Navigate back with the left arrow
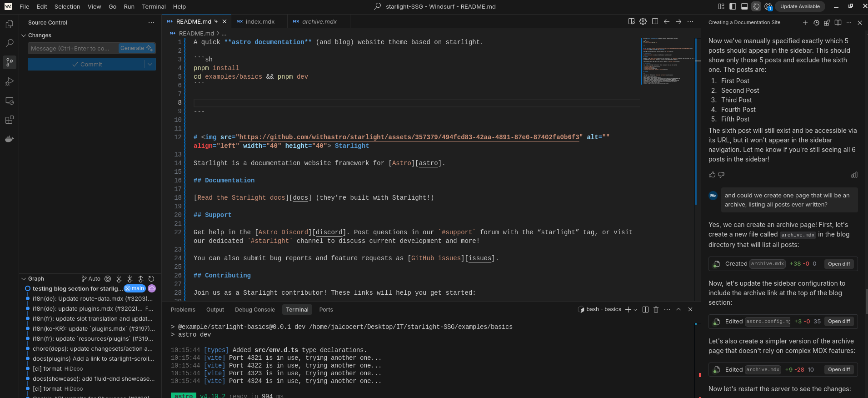Screen dimensions: 868x398 tap(667, 21)
